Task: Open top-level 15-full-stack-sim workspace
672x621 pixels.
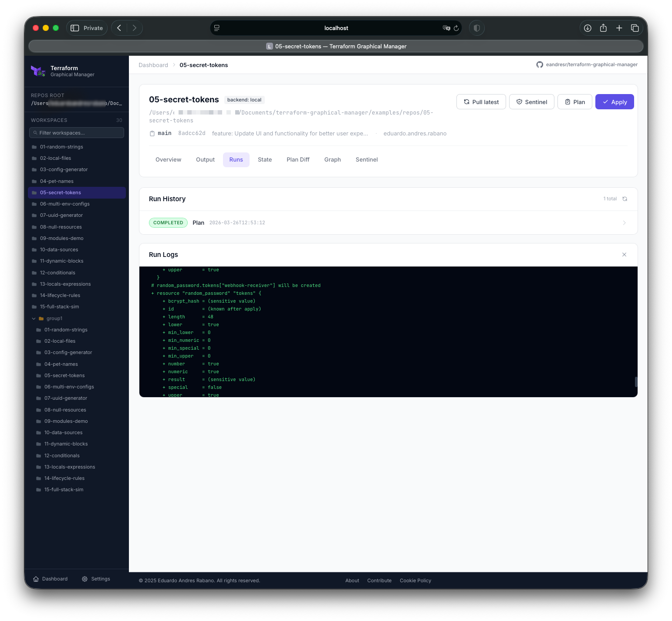Action: pos(77,307)
